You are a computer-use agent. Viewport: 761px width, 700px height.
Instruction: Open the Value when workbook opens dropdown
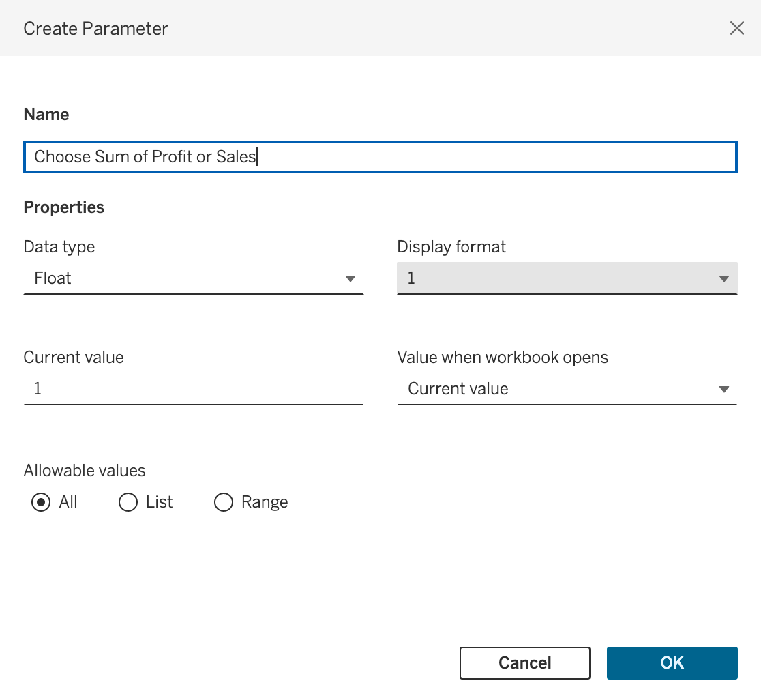[566, 389]
